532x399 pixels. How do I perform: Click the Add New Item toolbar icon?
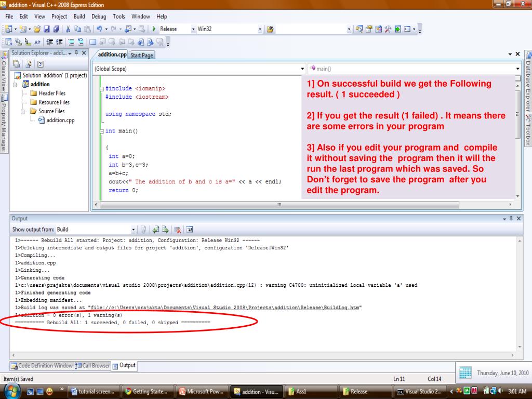coord(23,29)
